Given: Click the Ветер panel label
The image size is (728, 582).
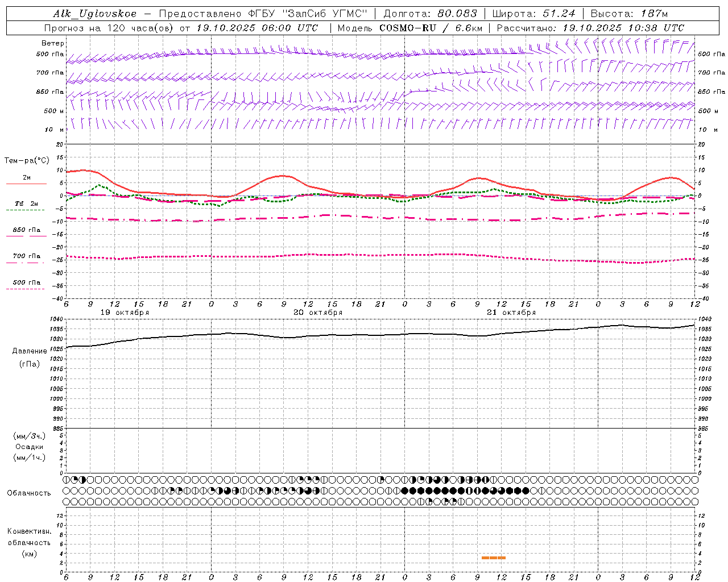Looking at the screenshot, I should pos(53,43).
